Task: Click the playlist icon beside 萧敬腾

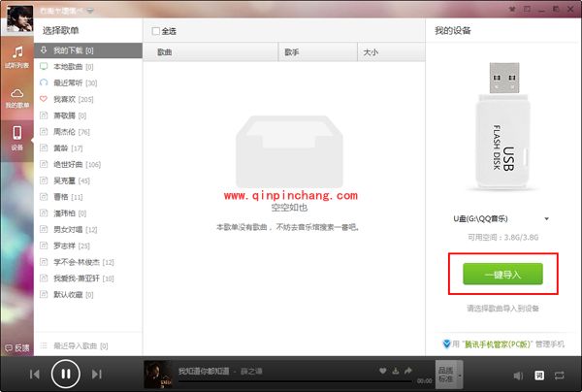Action: [x=44, y=115]
